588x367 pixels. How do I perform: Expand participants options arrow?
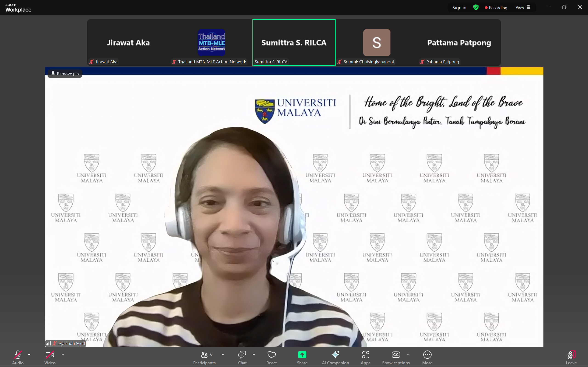(223, 355)
